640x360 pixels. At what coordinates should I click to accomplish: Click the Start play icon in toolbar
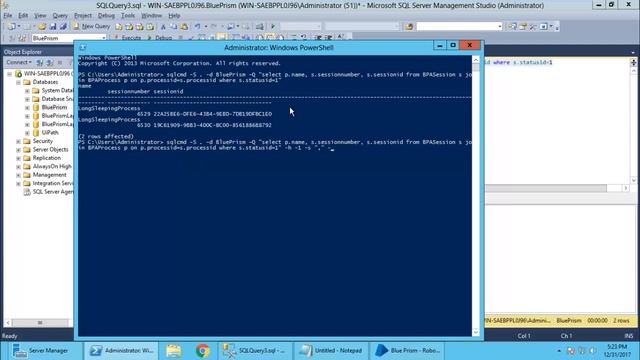click(x=273, y=27)
